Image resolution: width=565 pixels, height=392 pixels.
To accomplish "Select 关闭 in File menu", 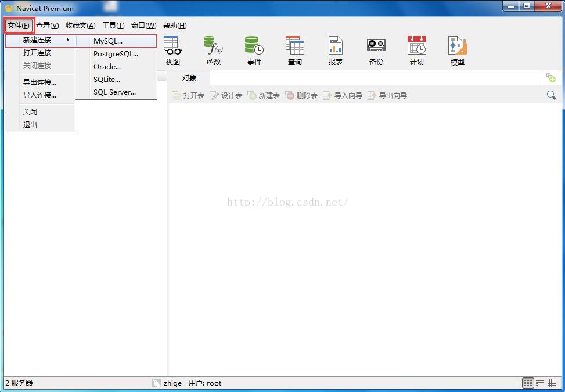I will click(x=39, y=112).
